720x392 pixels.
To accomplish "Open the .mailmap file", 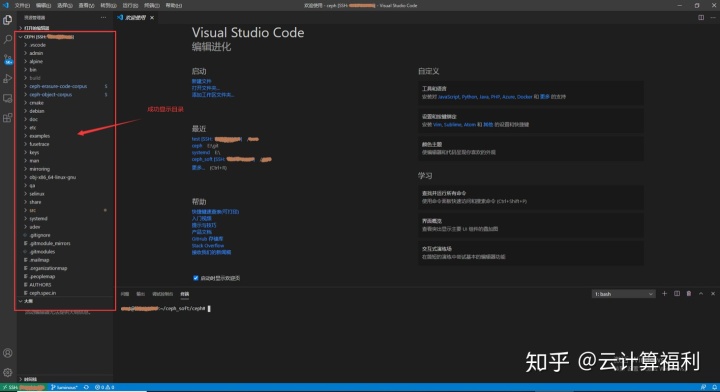I will click(64, 260).
